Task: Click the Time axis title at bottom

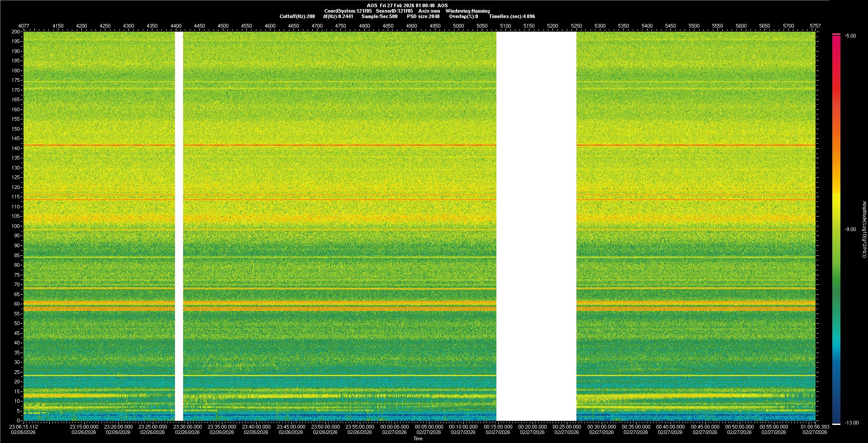Action: [418, 438]
